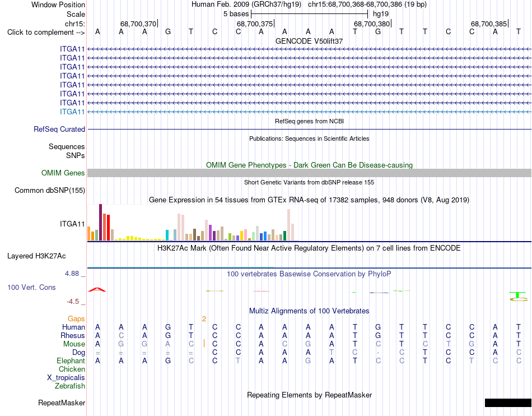Click the Window Position label
Viewport: 532px width, 416px height.
pyautogui.click(x=58, y=4)
